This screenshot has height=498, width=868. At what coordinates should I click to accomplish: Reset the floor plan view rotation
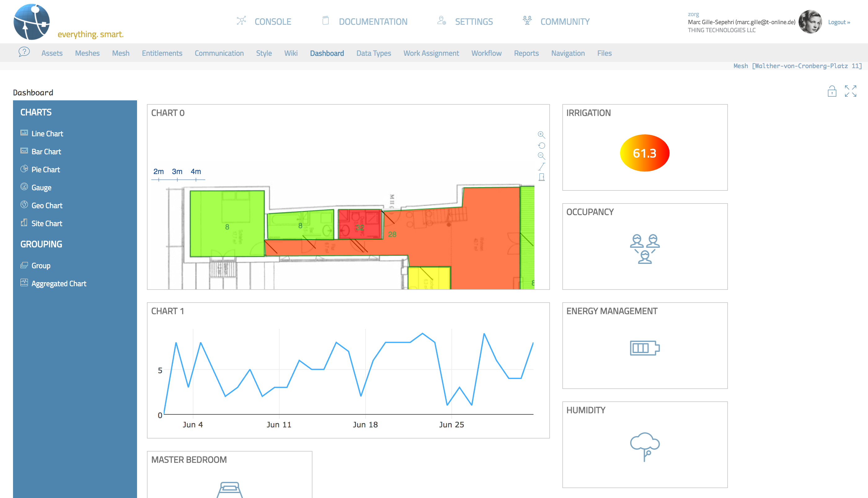coord(541,146)
